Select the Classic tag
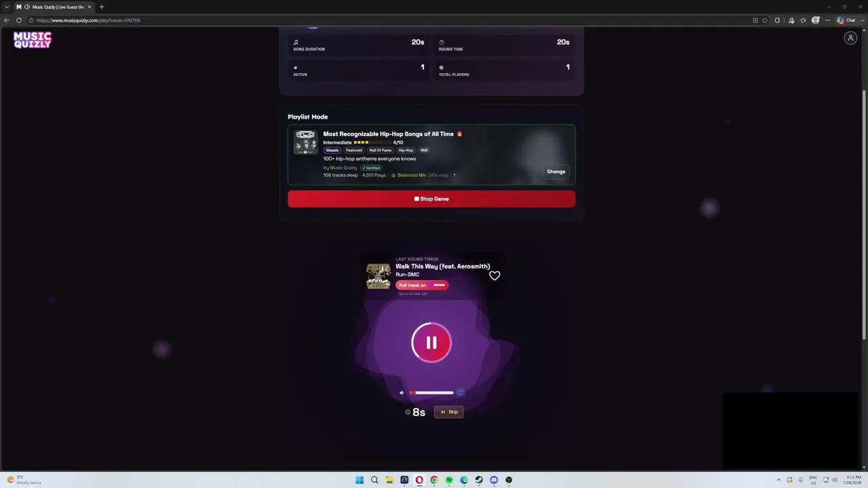This screenshot has height=488, width=868. click(332, 150)
